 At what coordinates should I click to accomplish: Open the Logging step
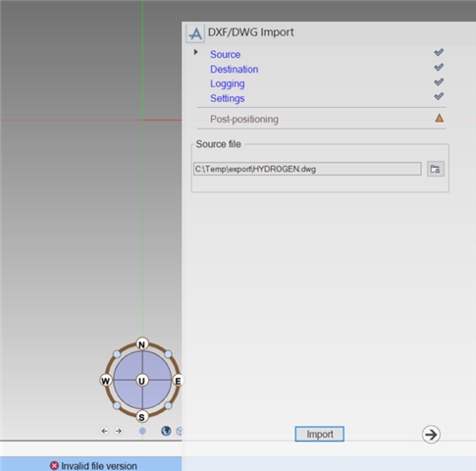tap(228, 83)
